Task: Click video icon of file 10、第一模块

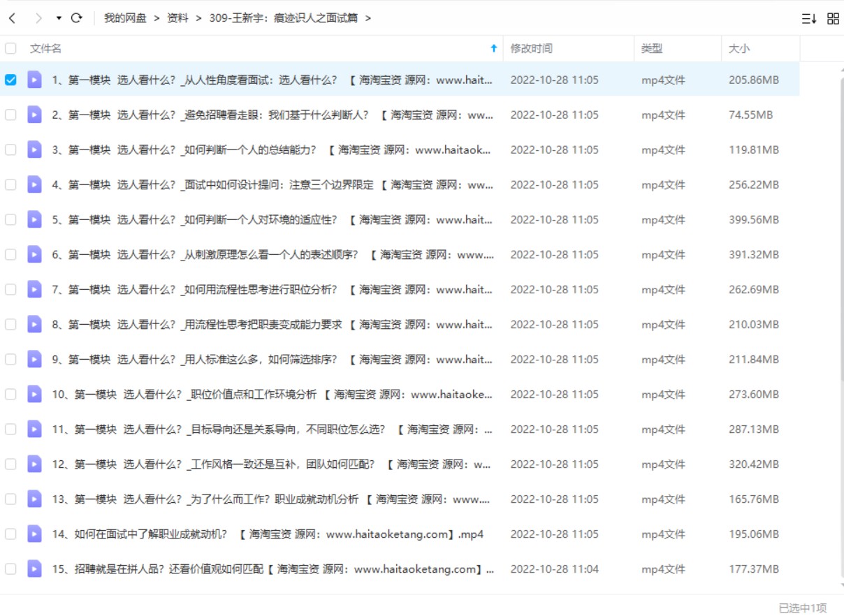Action: coord(34,394)
